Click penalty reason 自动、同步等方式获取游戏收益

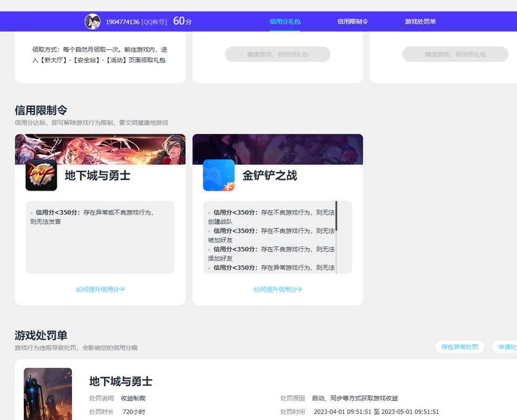click(x=355, y=398)
